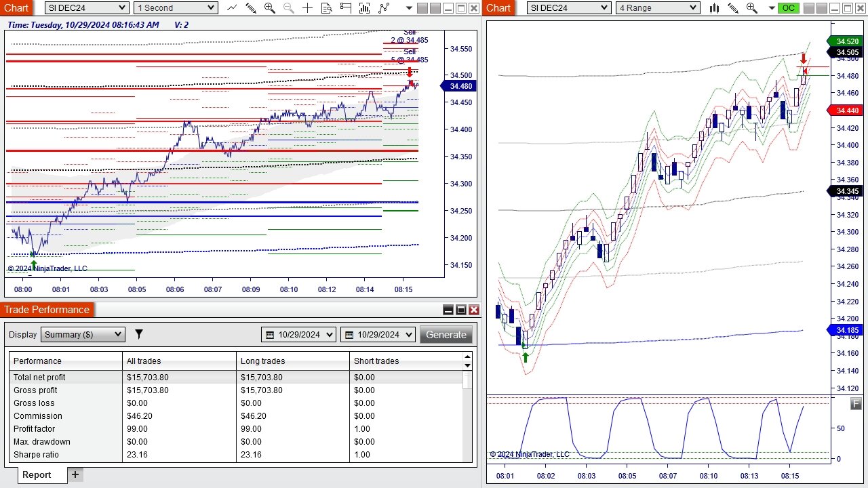The width and height of the screenshot is (868, 488).
Task: Click All trades Commission value $46.20
Action: [139, 416]
